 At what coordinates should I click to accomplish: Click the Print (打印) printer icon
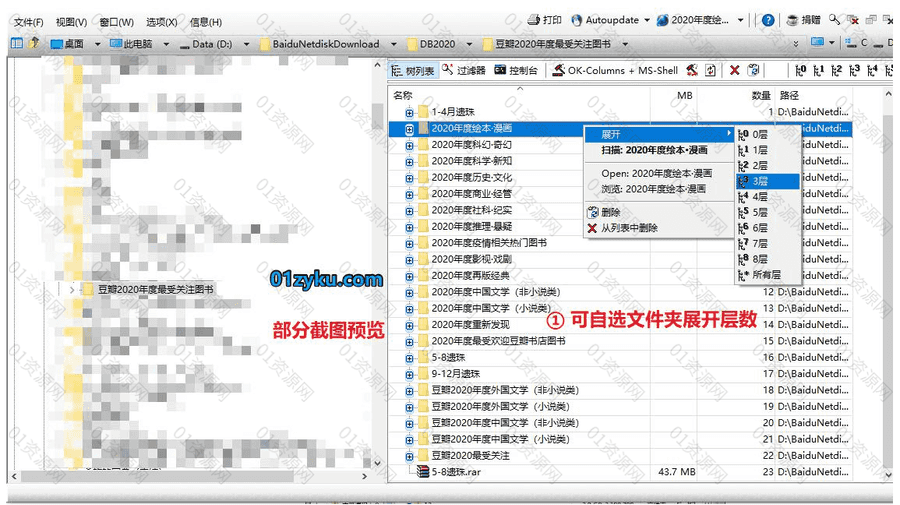534,20
